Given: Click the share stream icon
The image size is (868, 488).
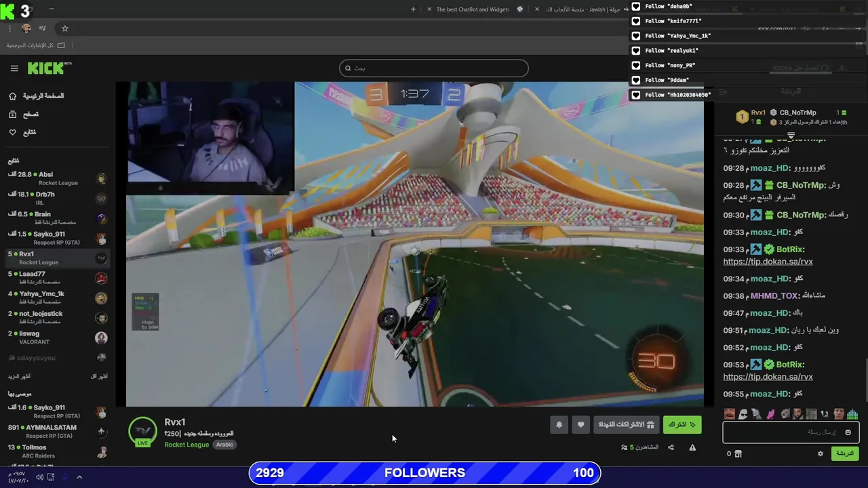Looking at the screenshot, I should click(x=671, y=447).
